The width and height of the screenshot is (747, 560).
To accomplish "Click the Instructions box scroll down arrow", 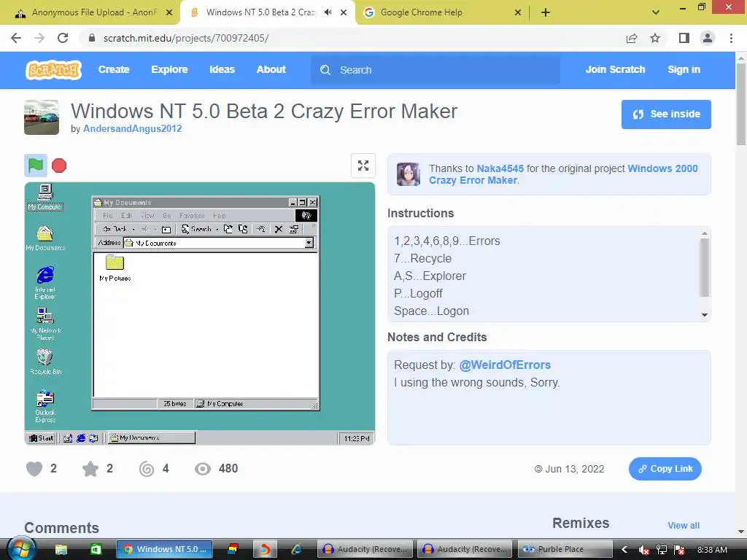I will 705,315.
